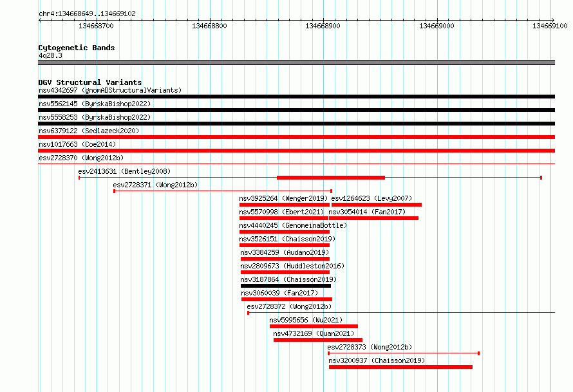Click the DGV Structural Variants track heading
This screenshot has height=392, width=573.
[x=90, y=82]
